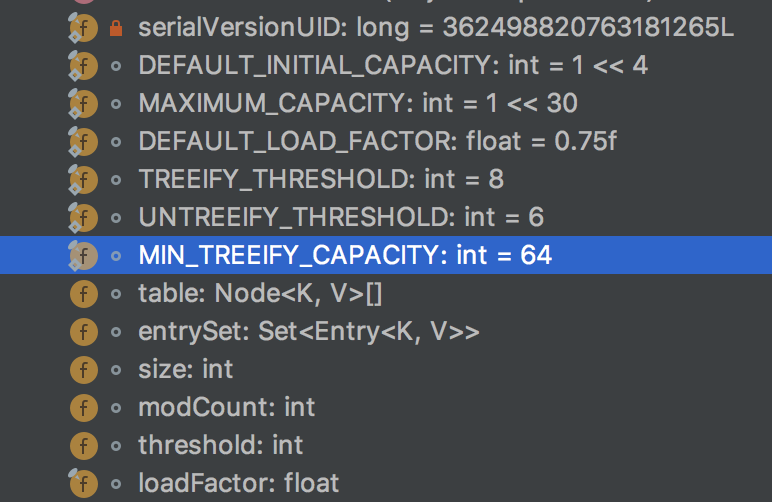Click the field icon beside serialVersionUID
772x502 pixels.
(x=83, y=28)
